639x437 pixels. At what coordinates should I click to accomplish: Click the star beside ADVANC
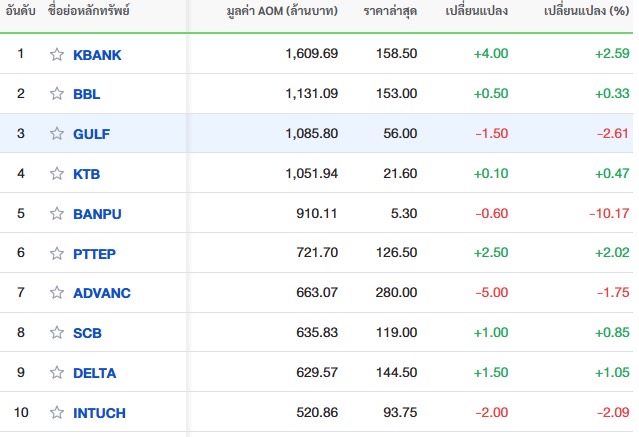(57, 292)
